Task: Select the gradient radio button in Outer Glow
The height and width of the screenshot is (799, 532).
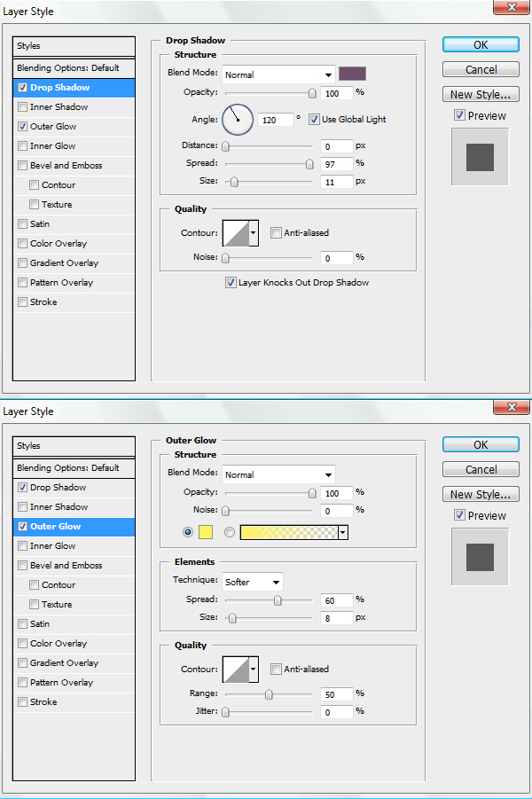Action: [230, 532]
